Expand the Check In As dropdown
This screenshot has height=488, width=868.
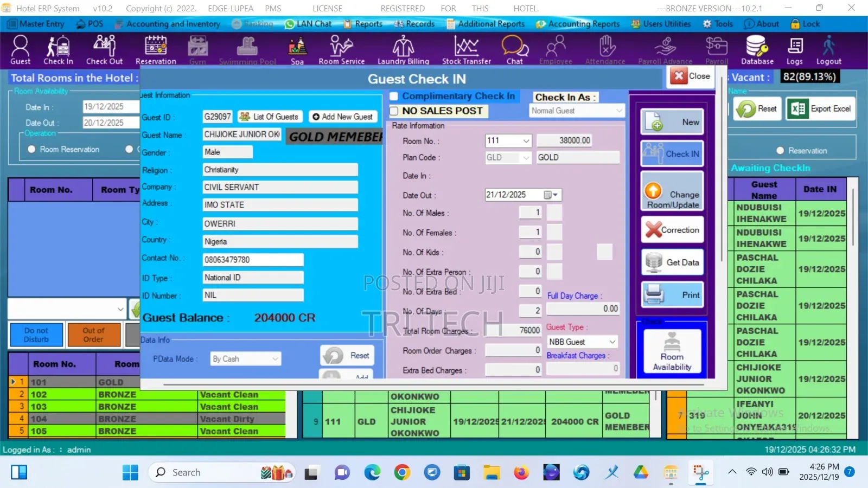pyautogui.click(x=619, y=111)
